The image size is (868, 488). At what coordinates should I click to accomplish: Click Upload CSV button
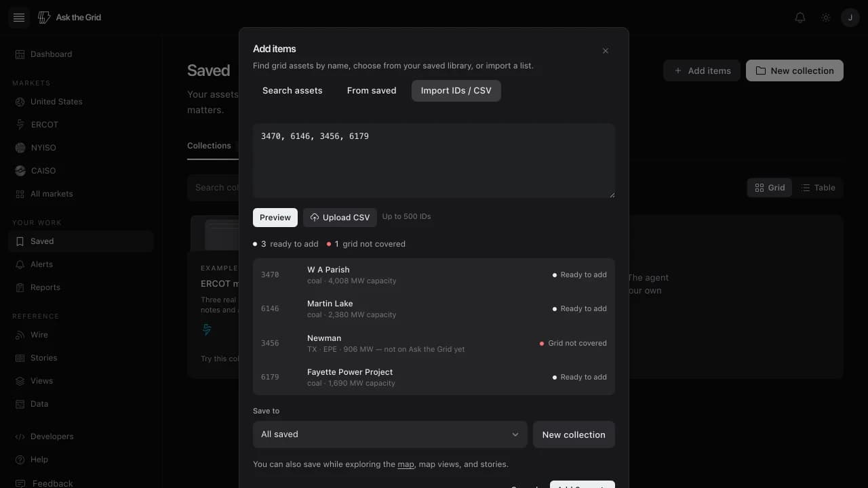[x=340, y=218]
